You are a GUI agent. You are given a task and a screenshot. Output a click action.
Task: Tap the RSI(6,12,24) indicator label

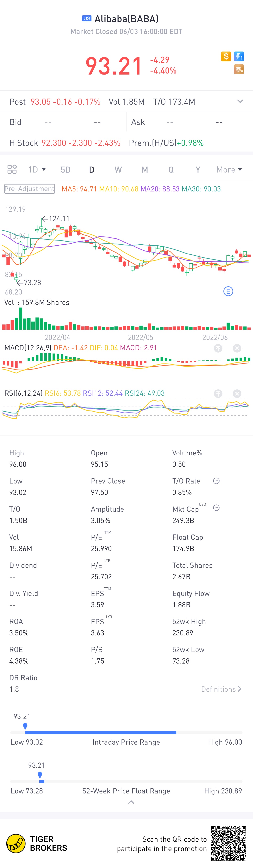coord(23,393)
